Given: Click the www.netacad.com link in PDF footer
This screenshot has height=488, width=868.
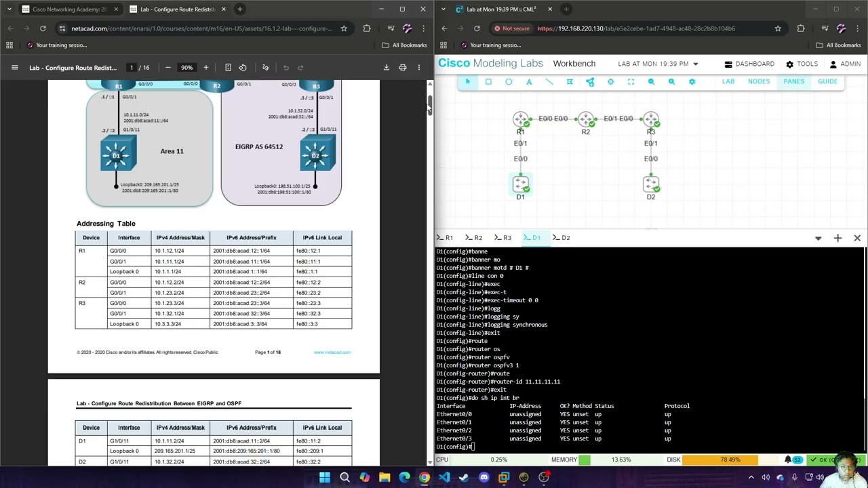Looking at the screenshot, I should (x=332, y=352).
